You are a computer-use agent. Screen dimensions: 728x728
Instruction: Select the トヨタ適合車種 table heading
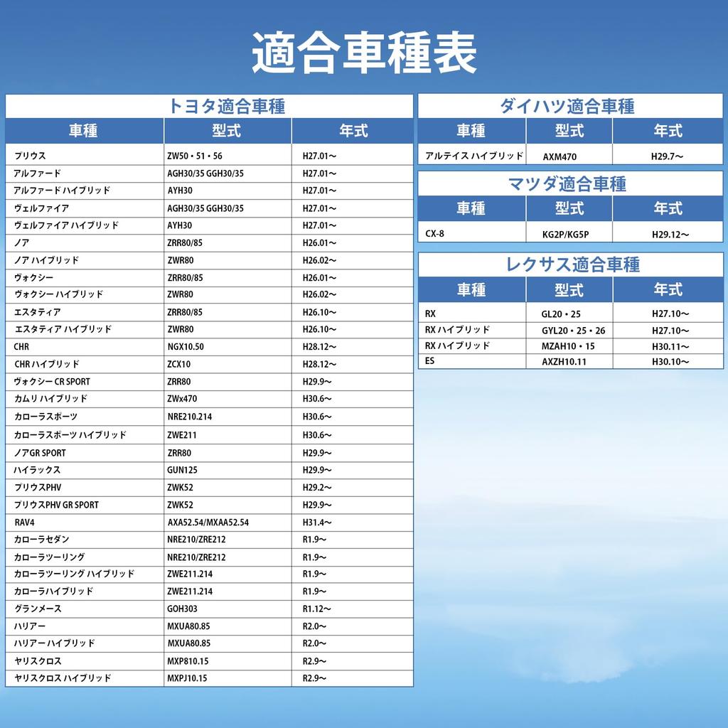(226, 107)
